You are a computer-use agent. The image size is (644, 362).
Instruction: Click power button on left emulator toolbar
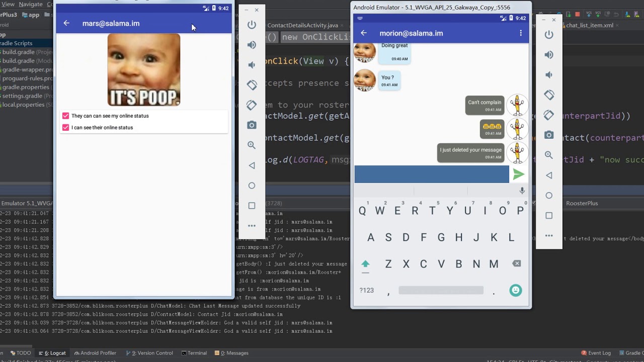click(252, 25)
